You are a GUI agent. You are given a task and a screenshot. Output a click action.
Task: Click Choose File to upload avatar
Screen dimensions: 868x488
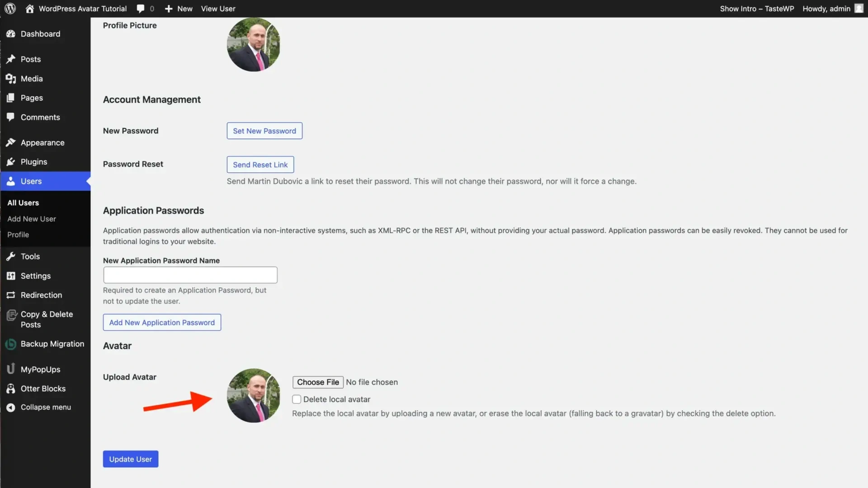[x=318, y=382]
